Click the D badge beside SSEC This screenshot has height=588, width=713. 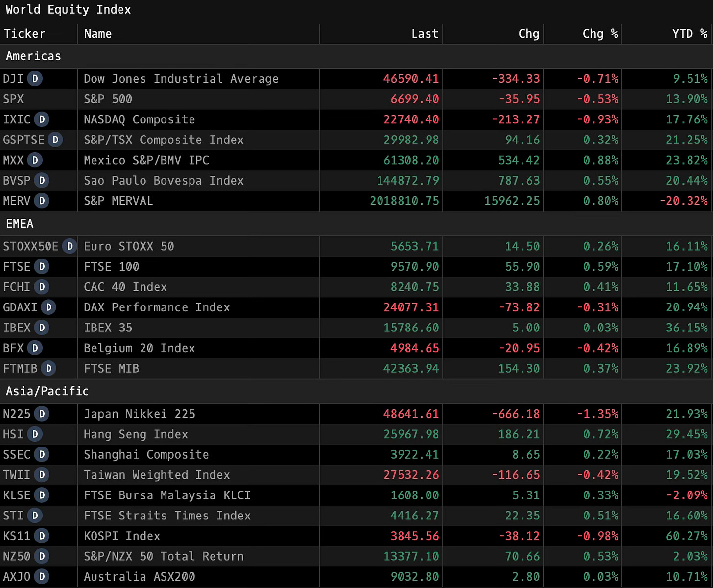click(42, 455)
